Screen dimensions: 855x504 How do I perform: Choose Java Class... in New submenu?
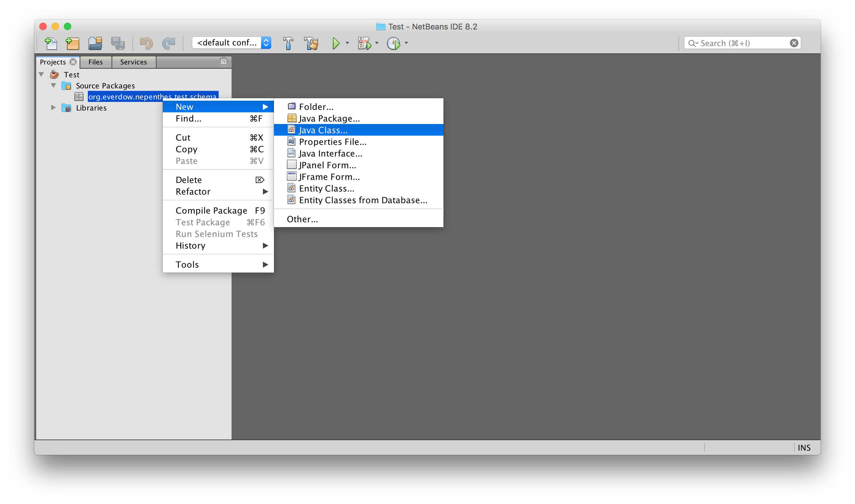(358, 130)
